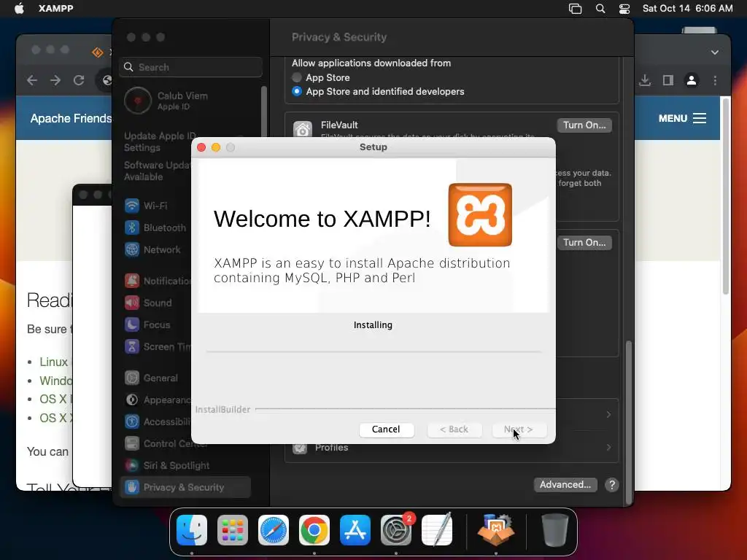Open the Control Center icon in sidebar
Viewport: 747px width, 560px height.
132,444
